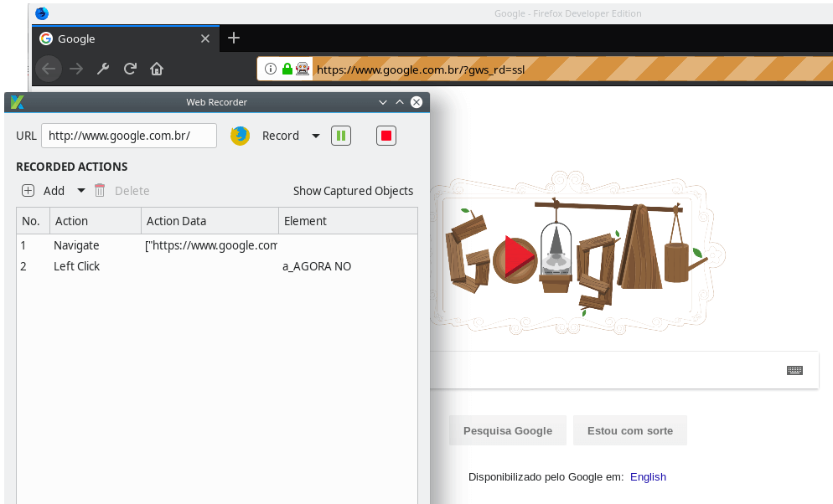The height and width of the screenshot is (504, 833).
Task: Close the Google tab
Action: 205,39
